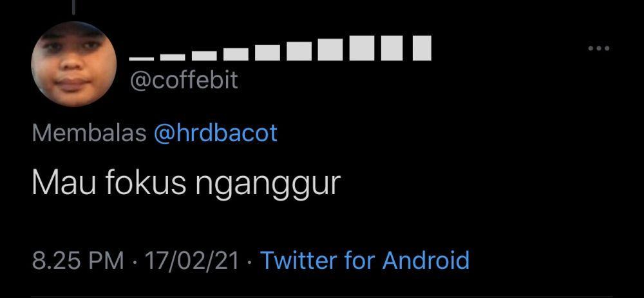This screenshot has width=644, height=298.
Task: Tap the tweet text Mau fokus nganggur
Action: tap(187, 184)
